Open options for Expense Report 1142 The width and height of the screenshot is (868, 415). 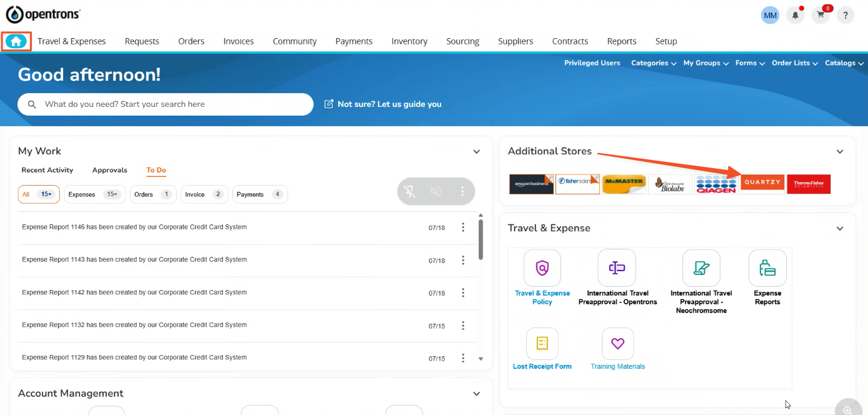[x=463, y=292]
